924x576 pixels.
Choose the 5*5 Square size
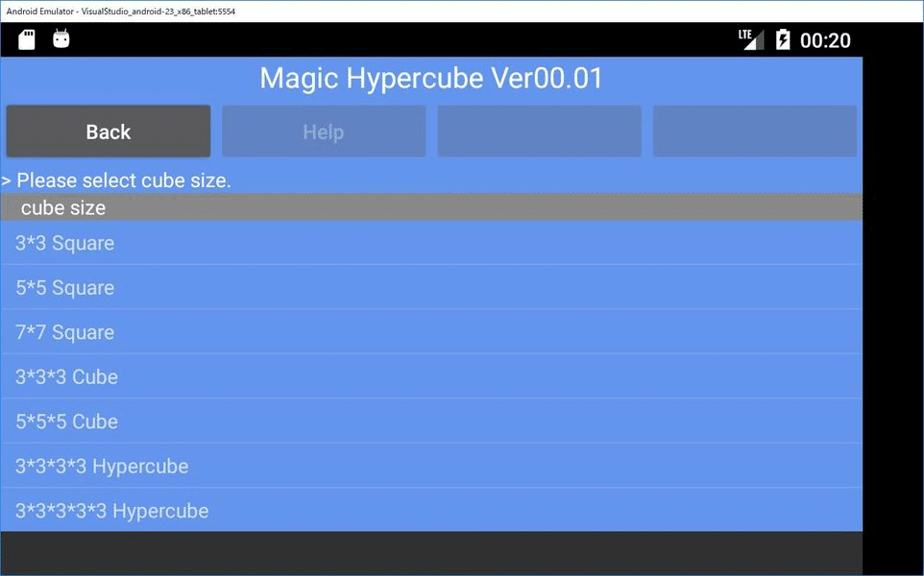431,287
